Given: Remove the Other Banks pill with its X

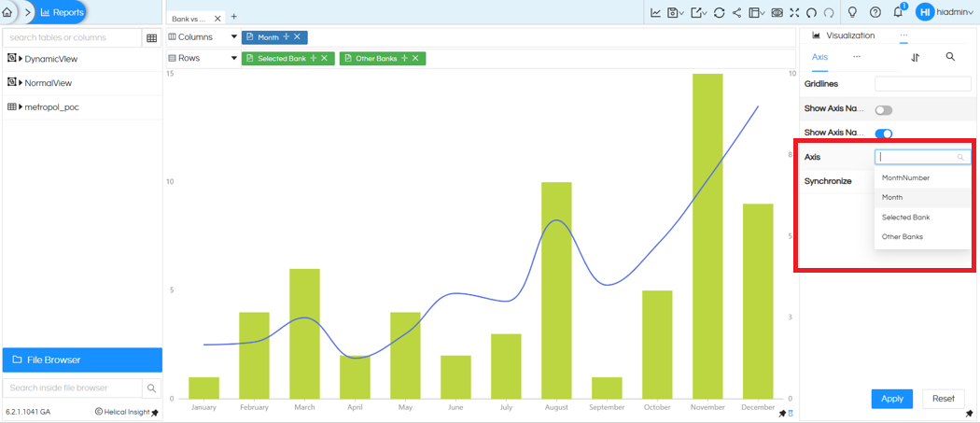Looking at the screenshot, I should 415,58.
